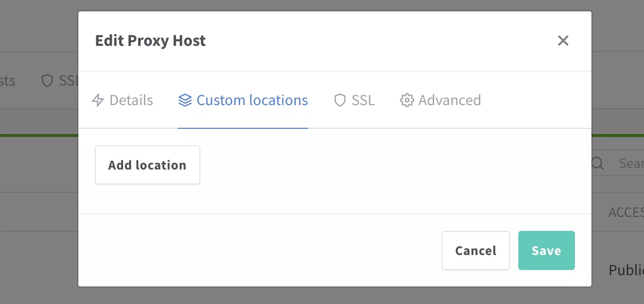Screen dimensions: 644x304
Task: Click the Edit Proxy Host dialog title
Action: pos(150,41)
